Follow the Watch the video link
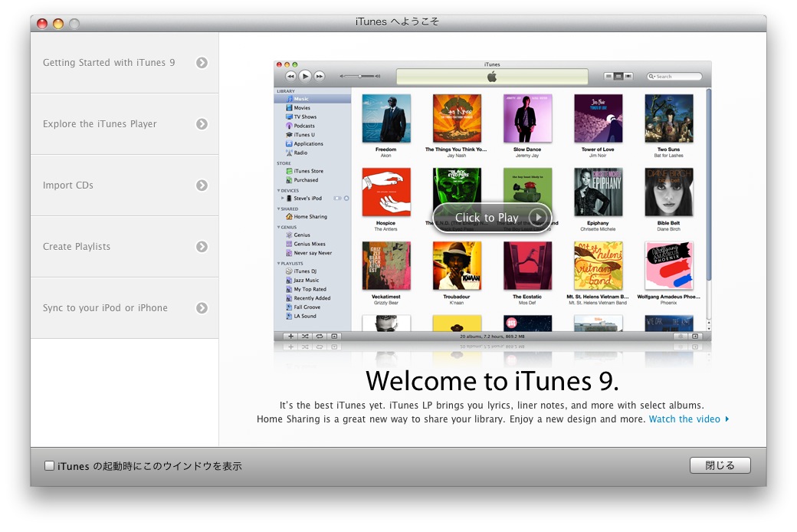The image size is (797, 532). tap(689, 419)
